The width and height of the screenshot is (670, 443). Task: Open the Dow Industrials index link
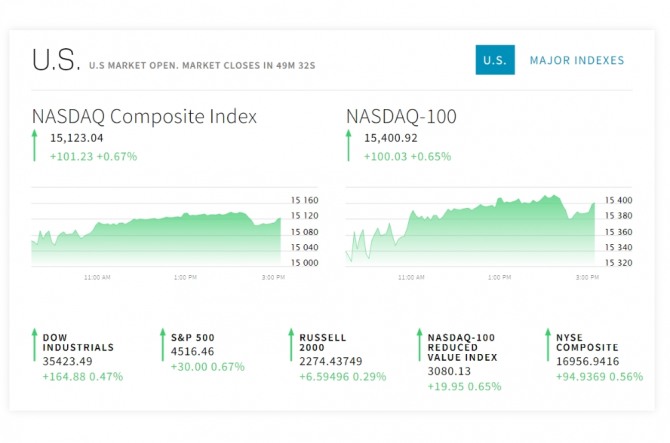pyautogui.click(x=78, y=342)
